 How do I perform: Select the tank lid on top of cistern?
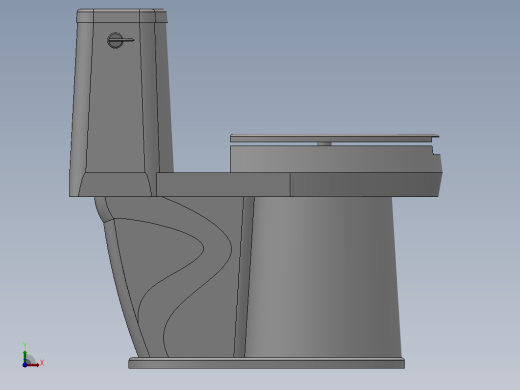(122, 16)
